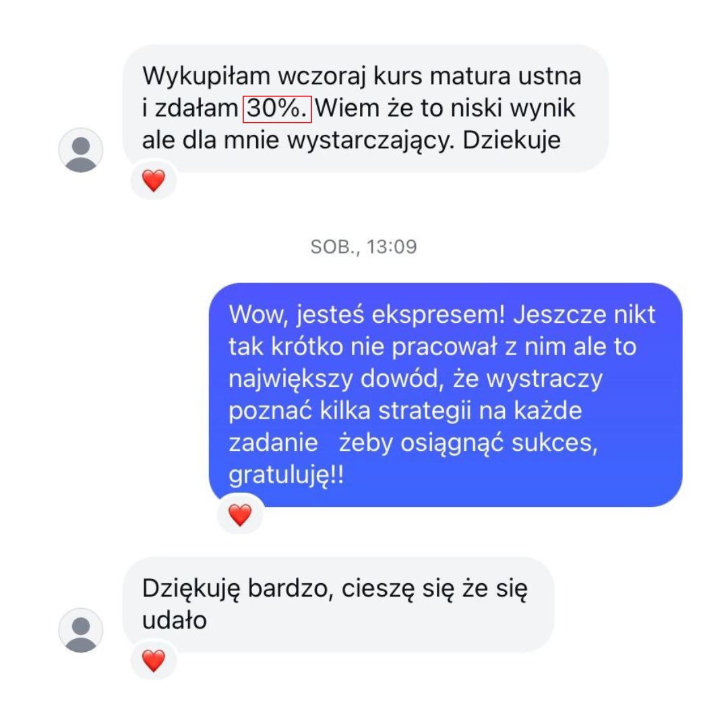Click the word 'największy' in the blue bubble
This screenshot has height=728, width=728.
pos(291,380)
